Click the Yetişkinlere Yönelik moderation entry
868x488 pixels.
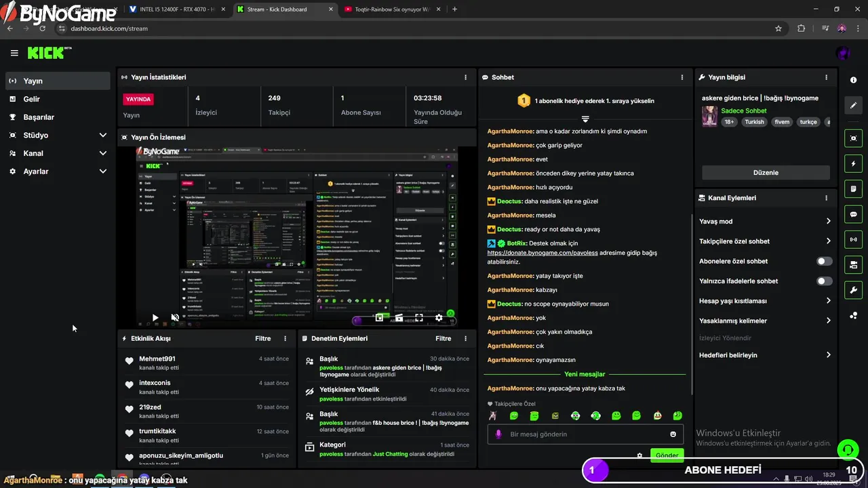pyautogui.click(x=387, y=394)
